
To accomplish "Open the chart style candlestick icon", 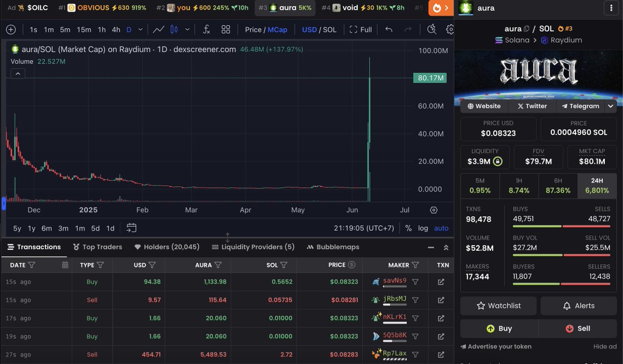I will click(174, 30).
